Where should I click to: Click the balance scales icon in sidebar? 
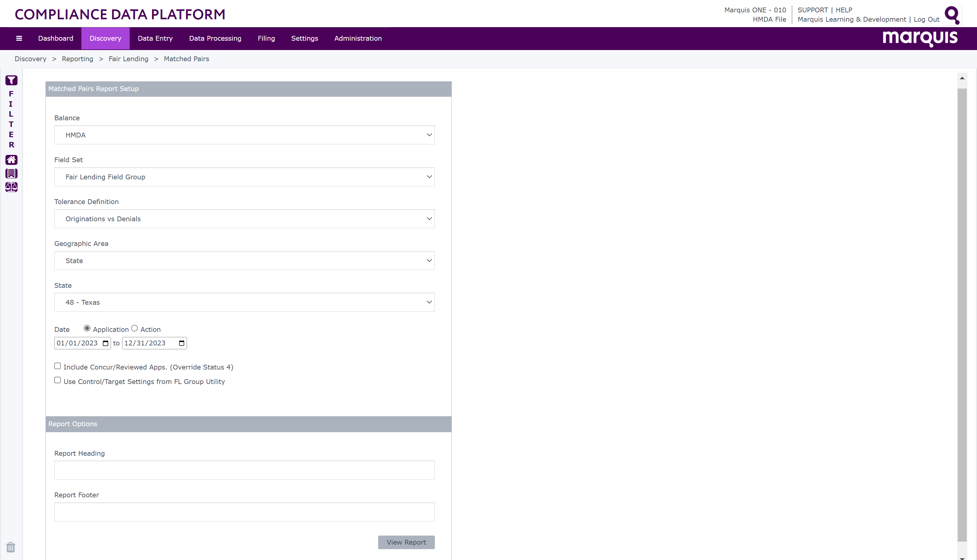(x=11, y=187)
